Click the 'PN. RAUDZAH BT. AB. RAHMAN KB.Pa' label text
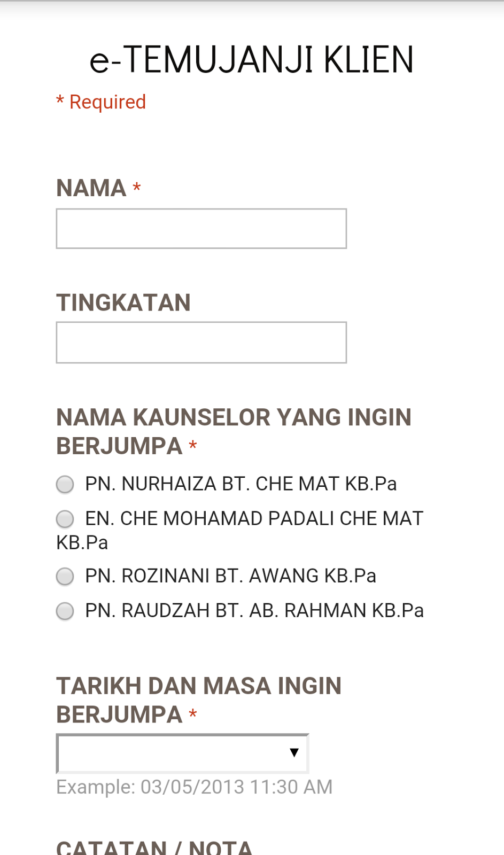 click(254, 611)
